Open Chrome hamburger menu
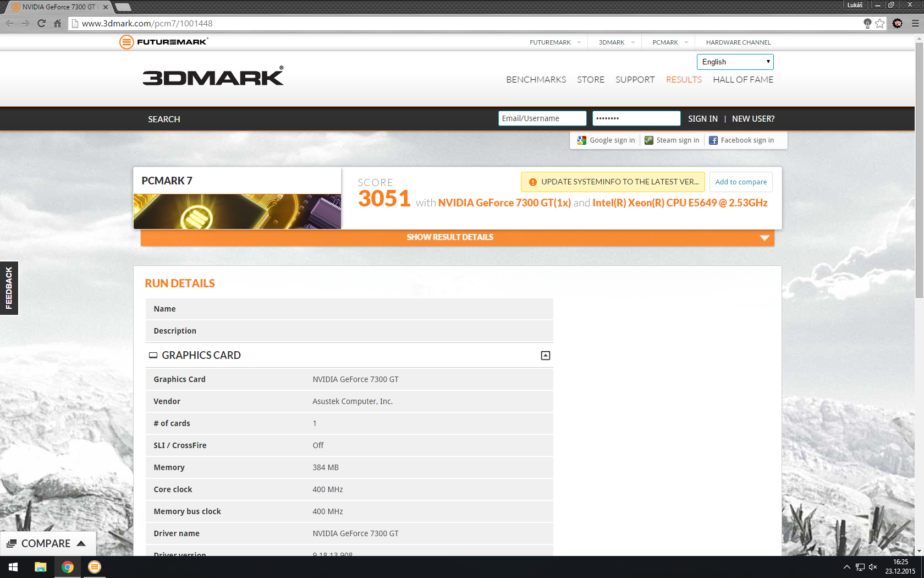The height and width of the screenshot is (578, 924). pyautogui.click(x=915, y=23)
